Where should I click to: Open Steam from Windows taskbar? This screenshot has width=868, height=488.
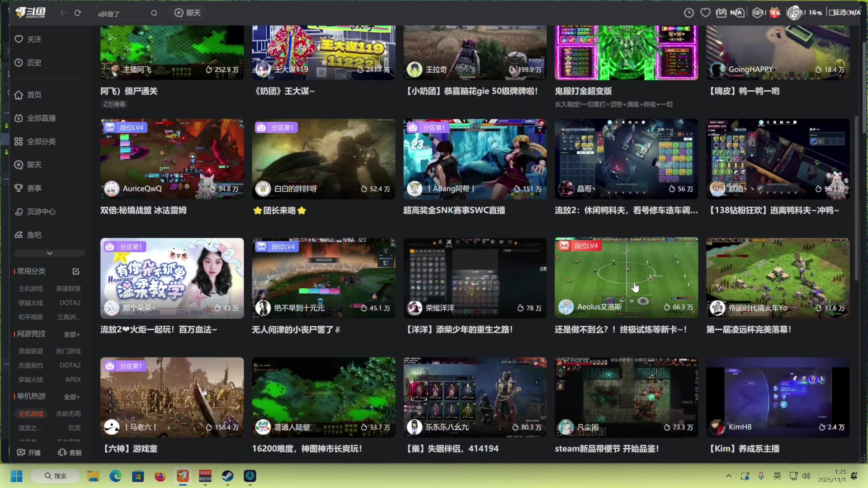coord(227,476)
